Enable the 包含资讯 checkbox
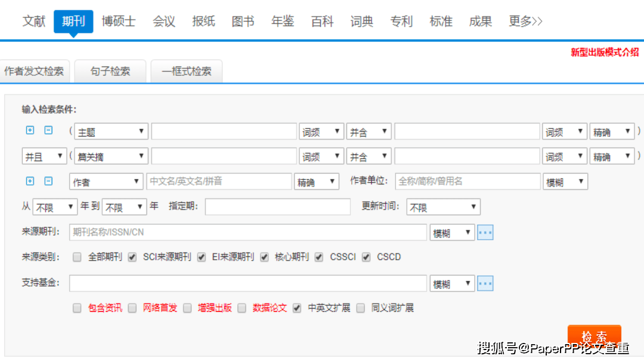 pos(77,308)
